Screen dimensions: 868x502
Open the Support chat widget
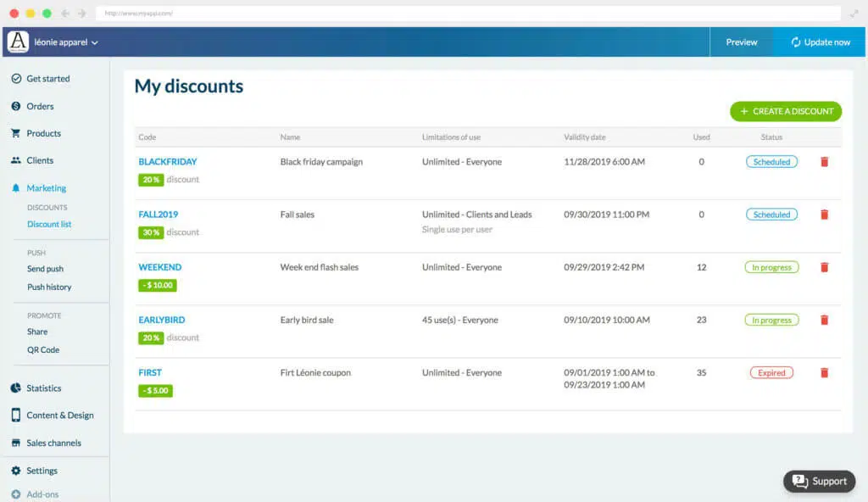point(819,482)
